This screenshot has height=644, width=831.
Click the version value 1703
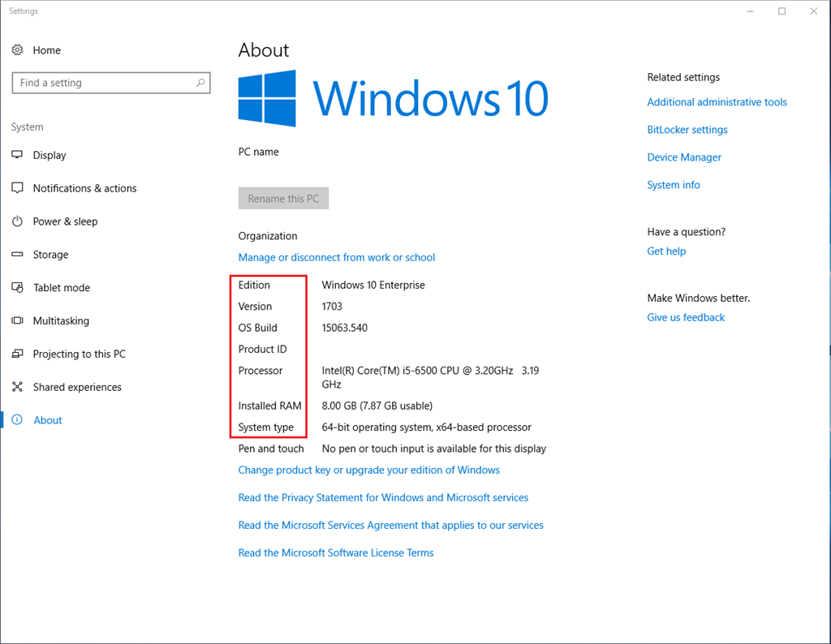pyautogui.click(x=332, y=306)
